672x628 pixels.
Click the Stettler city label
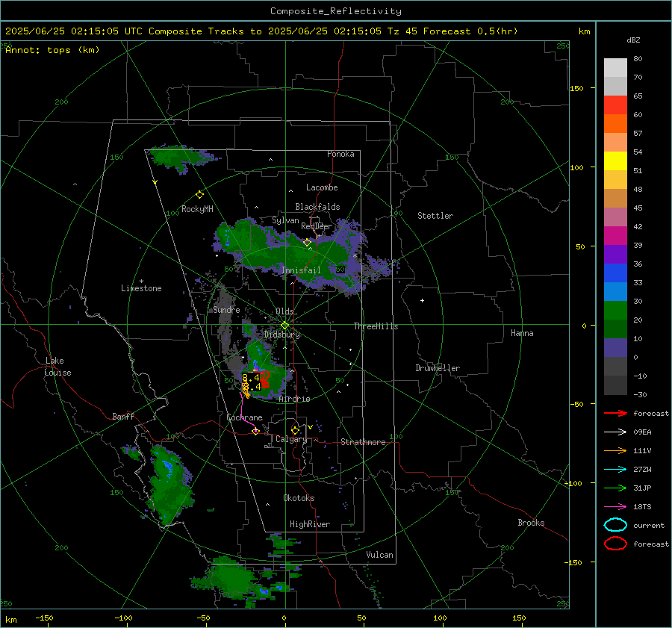pyautogui.click(x=435, y=216)
